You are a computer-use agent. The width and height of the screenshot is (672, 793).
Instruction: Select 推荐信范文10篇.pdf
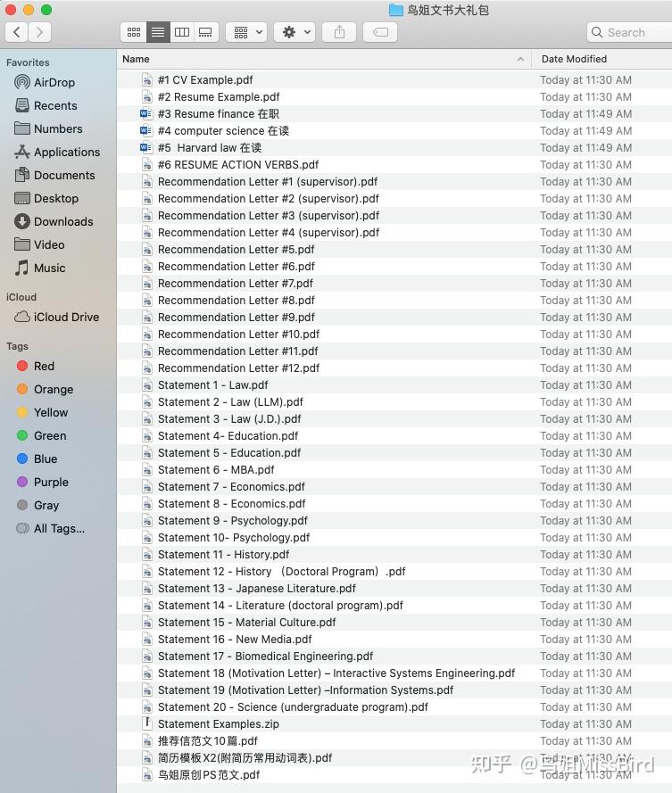tap(208, 741)
